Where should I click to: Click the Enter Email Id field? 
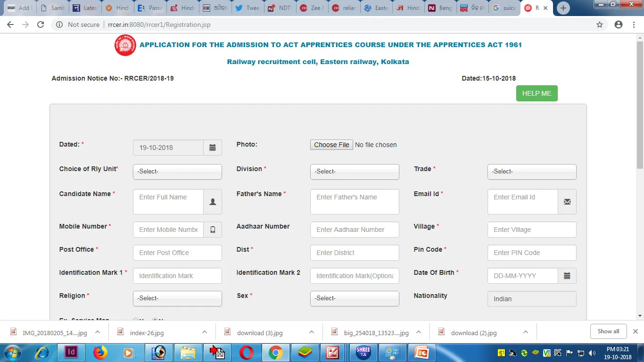pyautogui.click(x=523, y=202)
